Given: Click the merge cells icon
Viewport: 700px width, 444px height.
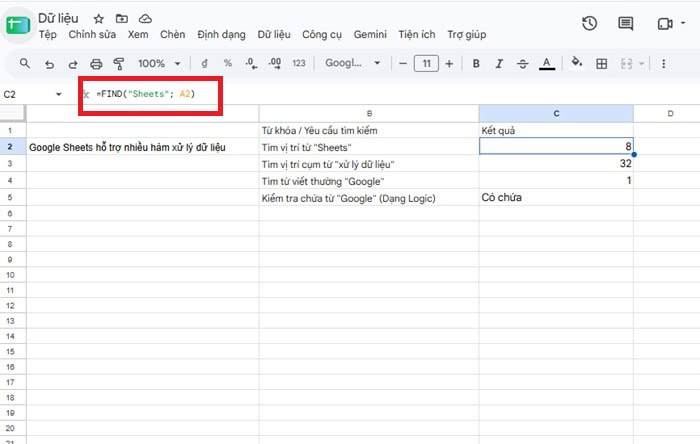Looking at the screenshot, I should (626, 64).
